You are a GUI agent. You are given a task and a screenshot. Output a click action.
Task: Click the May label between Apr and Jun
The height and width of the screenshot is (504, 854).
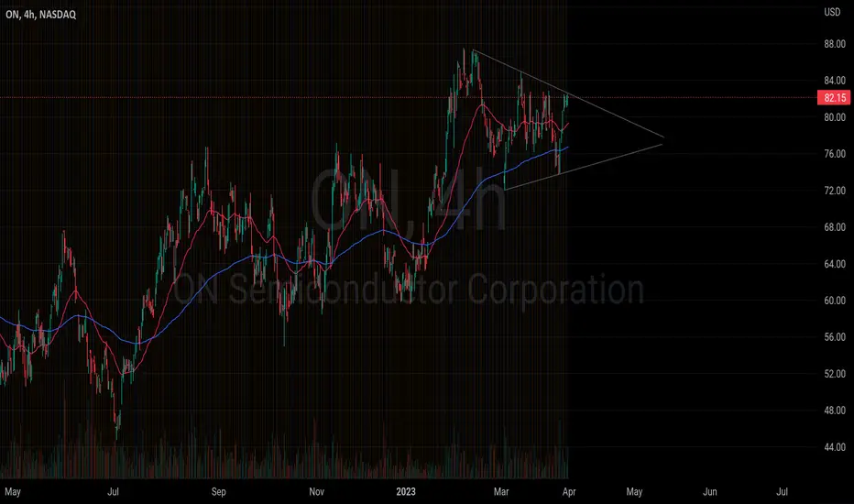coord(634,492)
